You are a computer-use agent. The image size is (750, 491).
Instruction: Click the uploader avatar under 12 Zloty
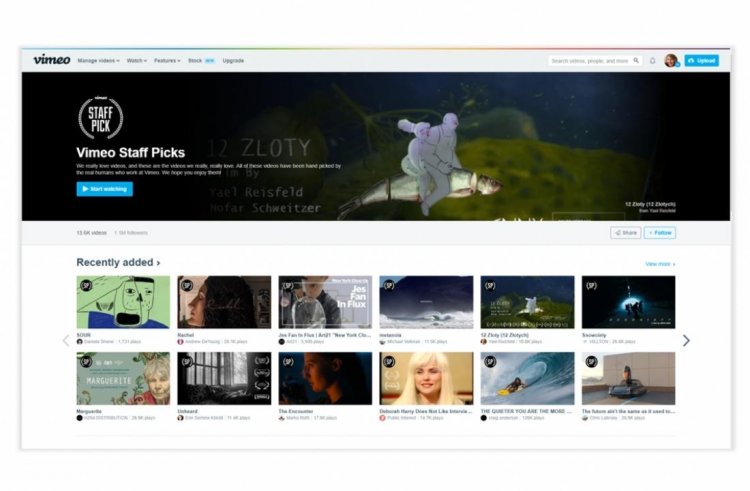484,342
